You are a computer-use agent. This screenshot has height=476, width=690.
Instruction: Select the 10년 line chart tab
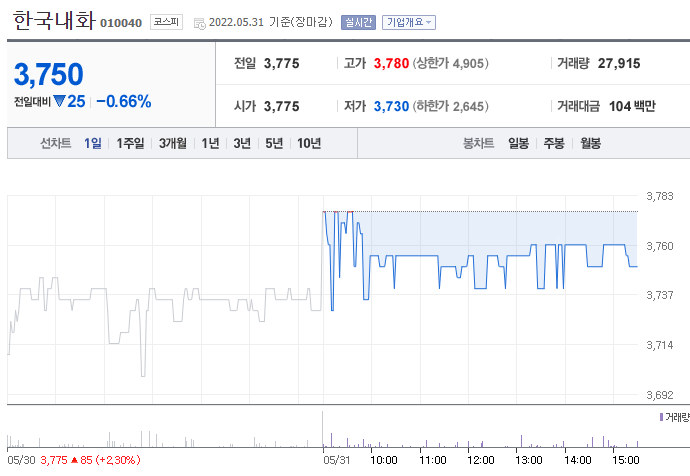[309, 143]
